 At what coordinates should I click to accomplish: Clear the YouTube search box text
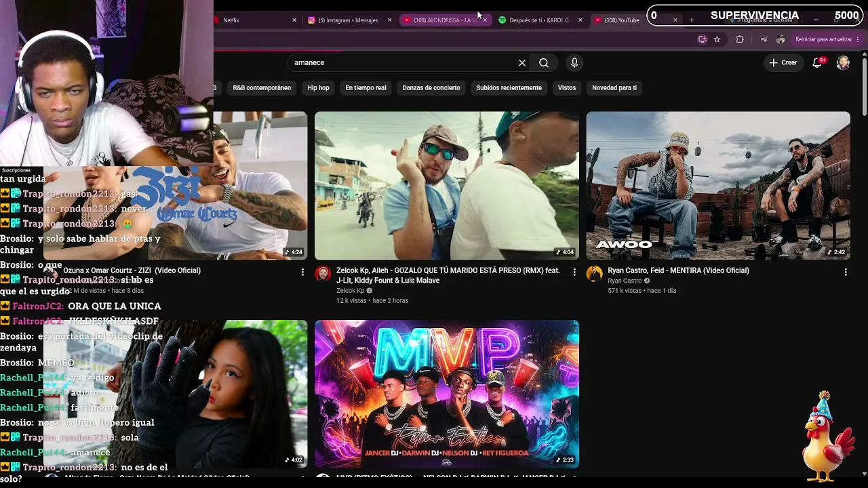click(x=522, y=63)
